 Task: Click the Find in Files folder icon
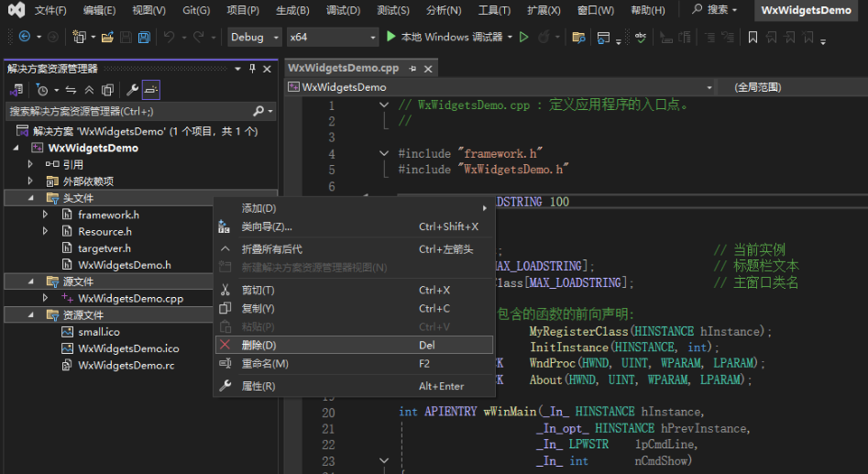tap(578, 37)
